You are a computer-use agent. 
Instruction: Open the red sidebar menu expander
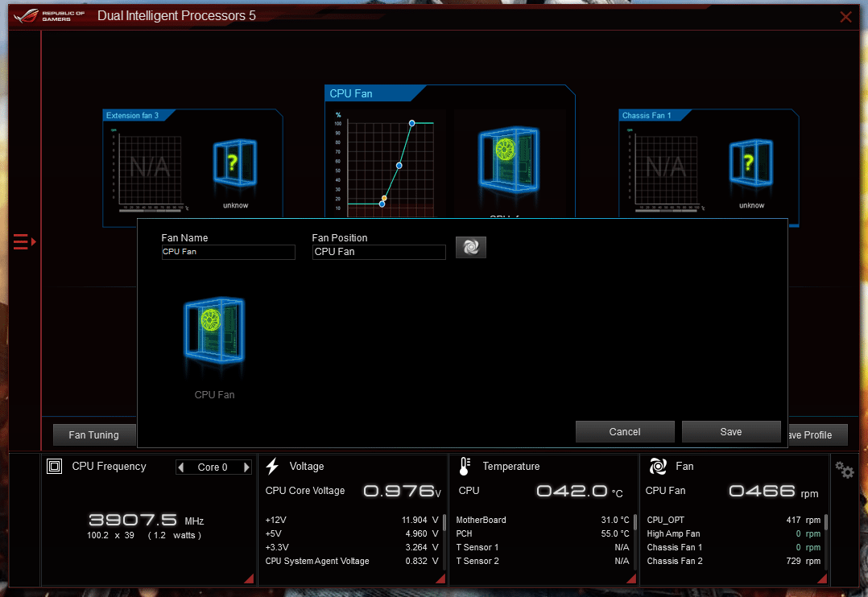tap(24, 242)
